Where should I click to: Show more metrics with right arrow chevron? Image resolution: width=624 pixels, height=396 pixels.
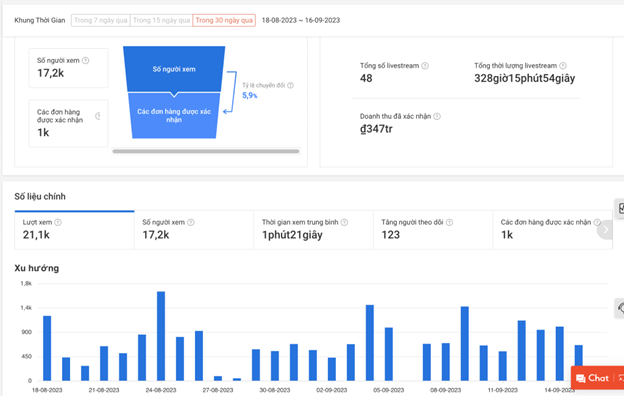[x=605, y=230]
